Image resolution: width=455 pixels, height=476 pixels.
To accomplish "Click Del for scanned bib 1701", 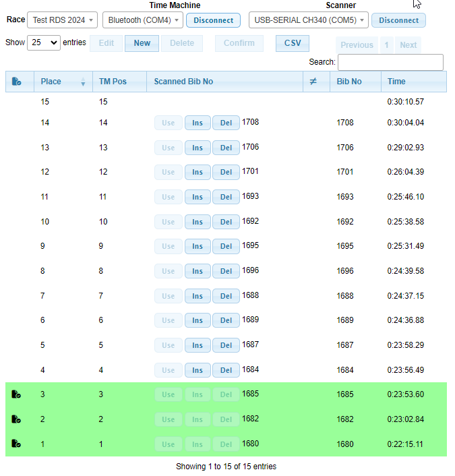I will [226, 172].
